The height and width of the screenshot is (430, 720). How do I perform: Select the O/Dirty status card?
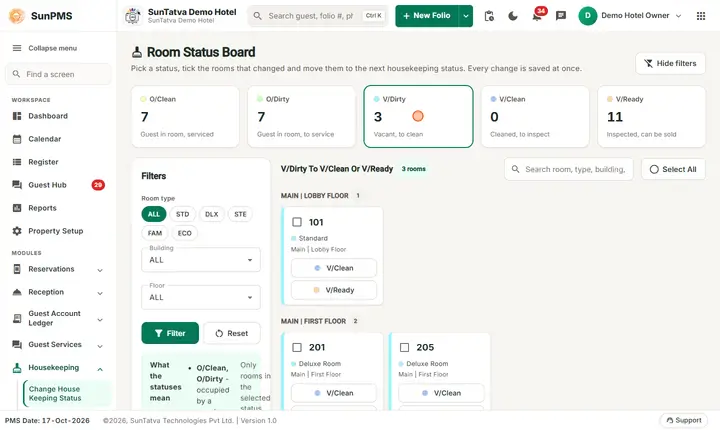pyautogui.click(x=302, y=117)
